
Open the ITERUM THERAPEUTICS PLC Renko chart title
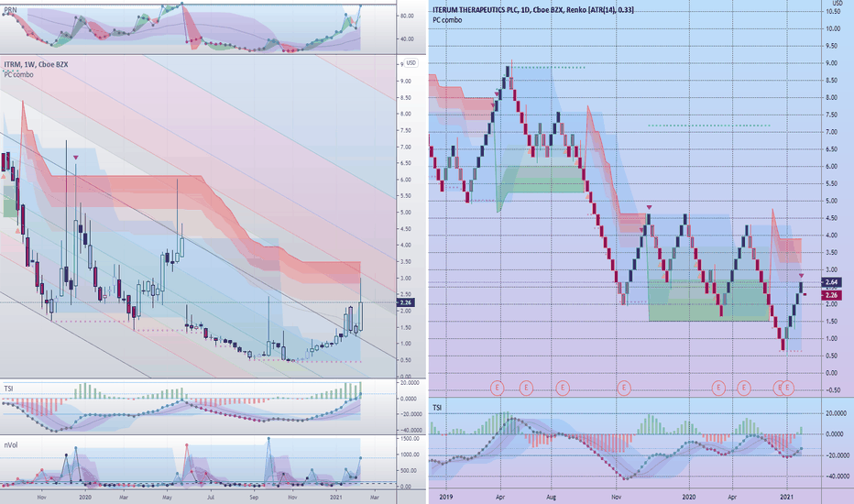pos(532,10)
